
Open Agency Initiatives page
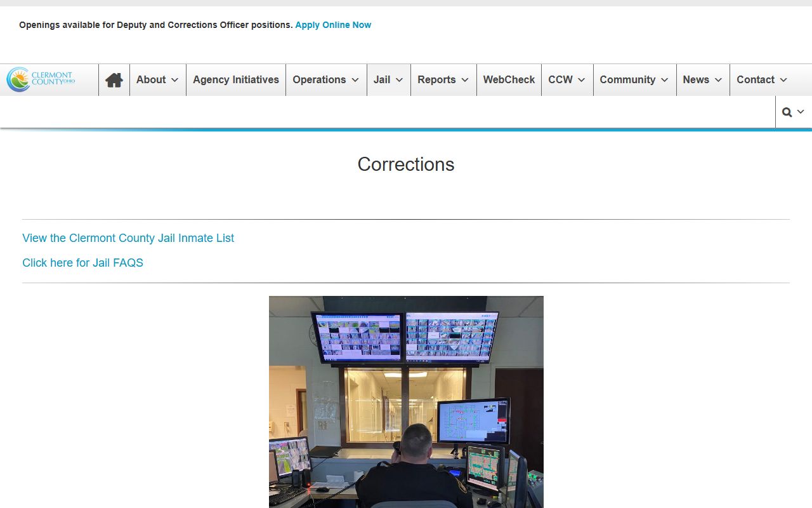(x=236, y=79)
